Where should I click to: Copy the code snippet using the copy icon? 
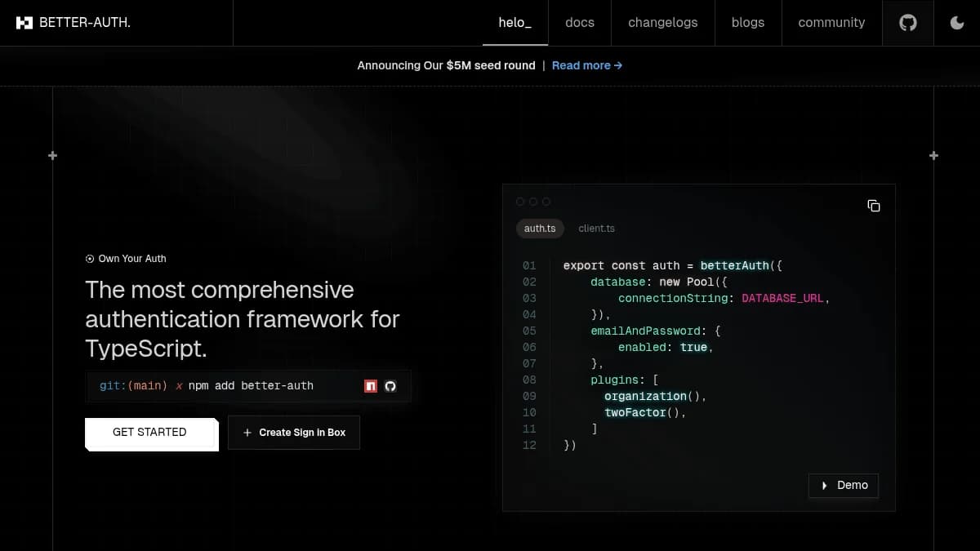tap(874, 206)
